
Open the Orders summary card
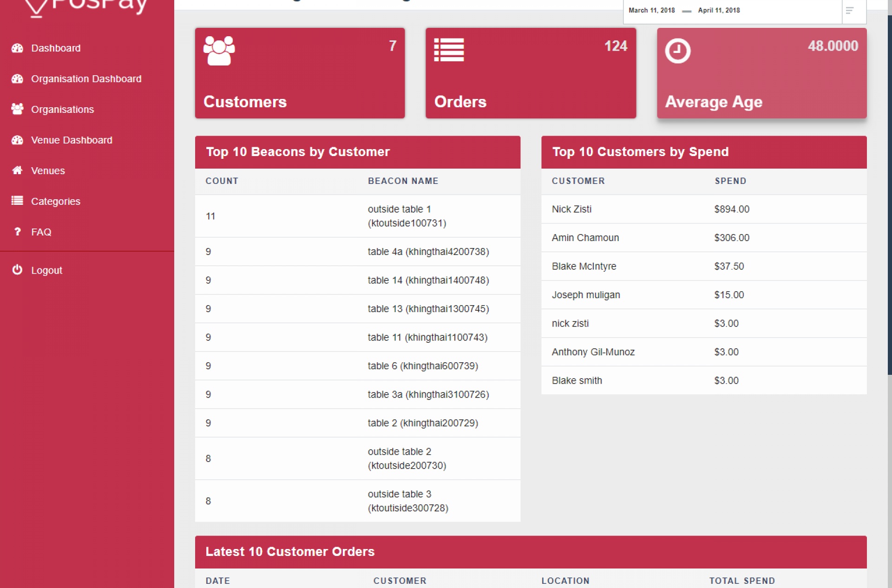531,73
